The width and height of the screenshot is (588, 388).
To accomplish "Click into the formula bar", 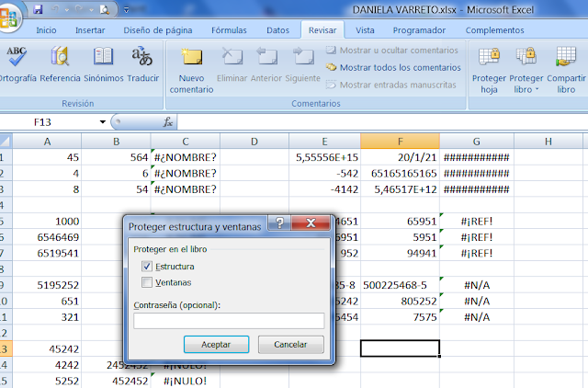I will coord(382,122).
